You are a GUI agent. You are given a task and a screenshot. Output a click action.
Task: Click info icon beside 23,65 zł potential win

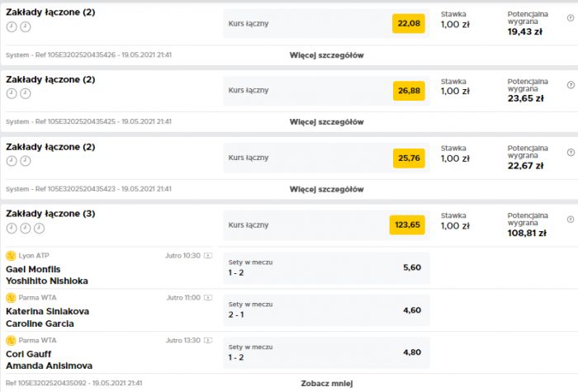(x=571, y=85)
